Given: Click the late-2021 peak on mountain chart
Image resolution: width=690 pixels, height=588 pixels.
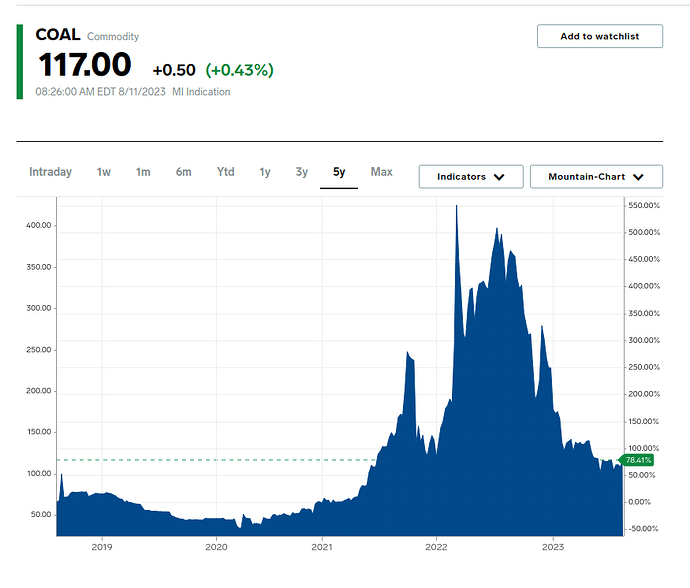Looking at the screenshot, I should 408,354.
